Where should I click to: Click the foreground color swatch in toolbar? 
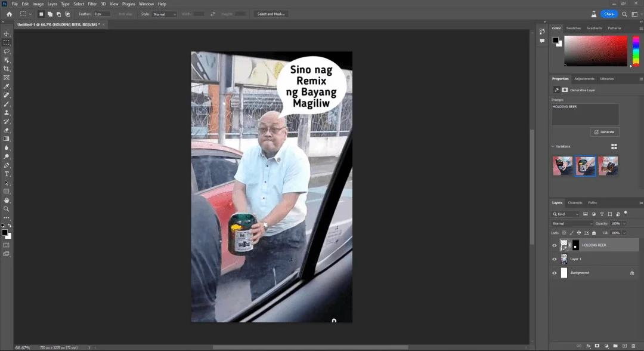pos(5,233)
